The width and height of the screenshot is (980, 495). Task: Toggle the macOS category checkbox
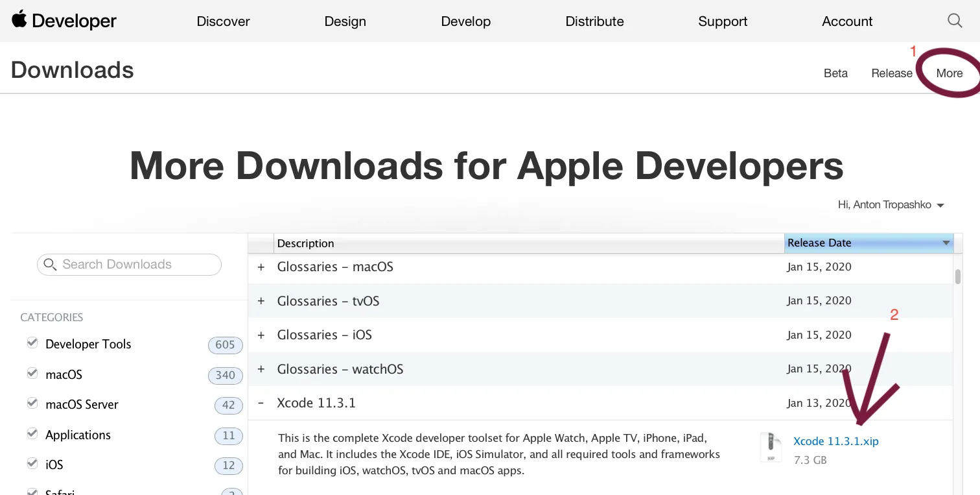point(32,374)
